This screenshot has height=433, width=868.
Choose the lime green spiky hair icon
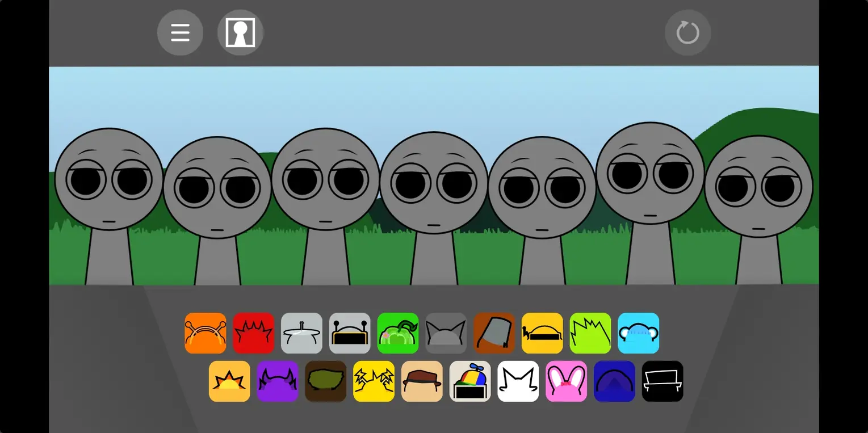590,333
